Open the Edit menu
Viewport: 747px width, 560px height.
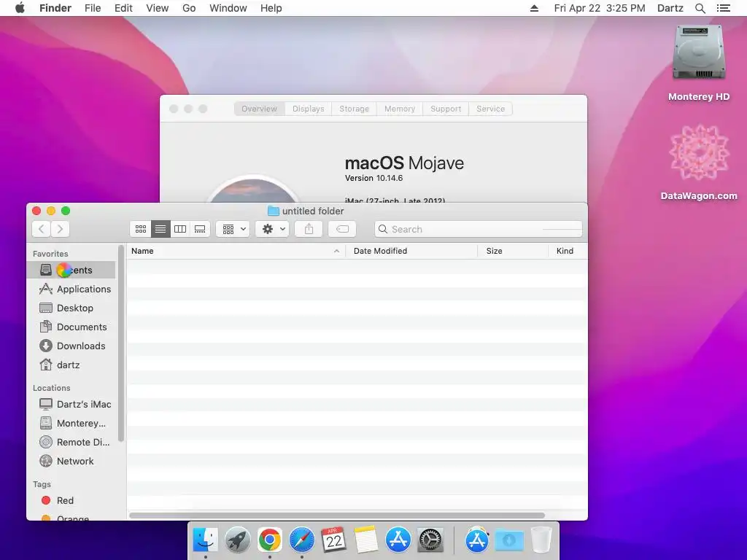tap(123, 8)
